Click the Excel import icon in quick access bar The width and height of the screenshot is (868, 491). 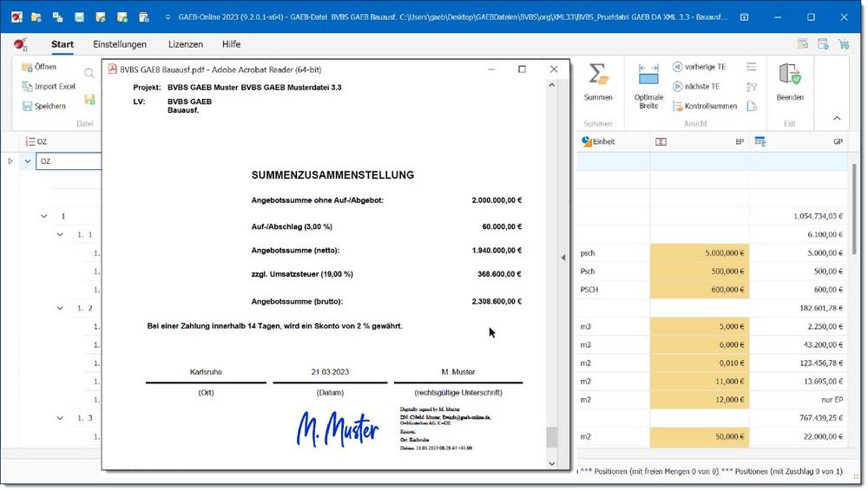point(57,17)
